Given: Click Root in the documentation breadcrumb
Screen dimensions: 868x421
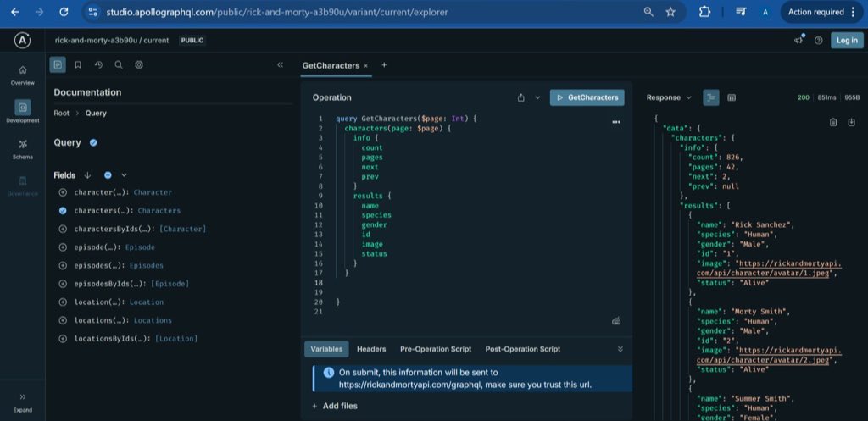Looking at the screenshot, I should pos(61,113).
